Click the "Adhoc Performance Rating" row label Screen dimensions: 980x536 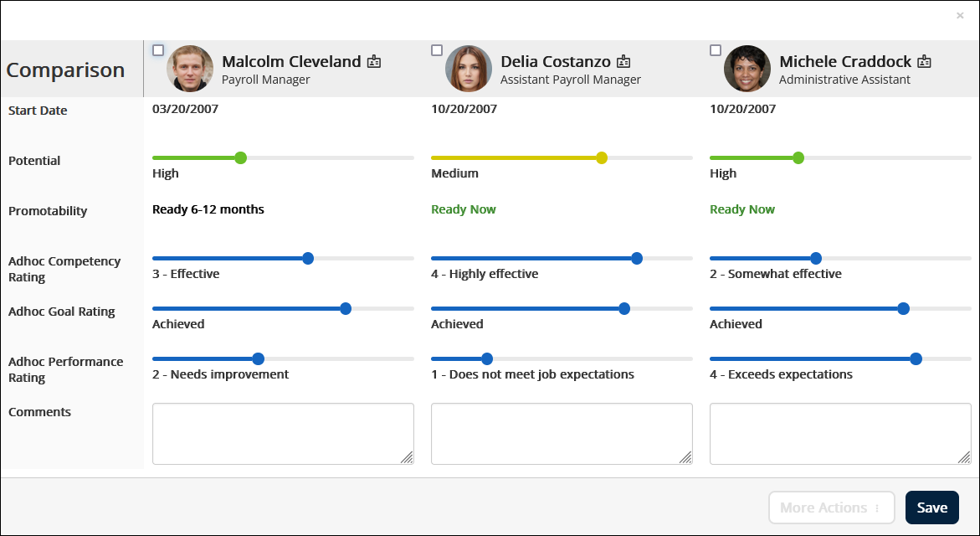(x=65, y=369)
